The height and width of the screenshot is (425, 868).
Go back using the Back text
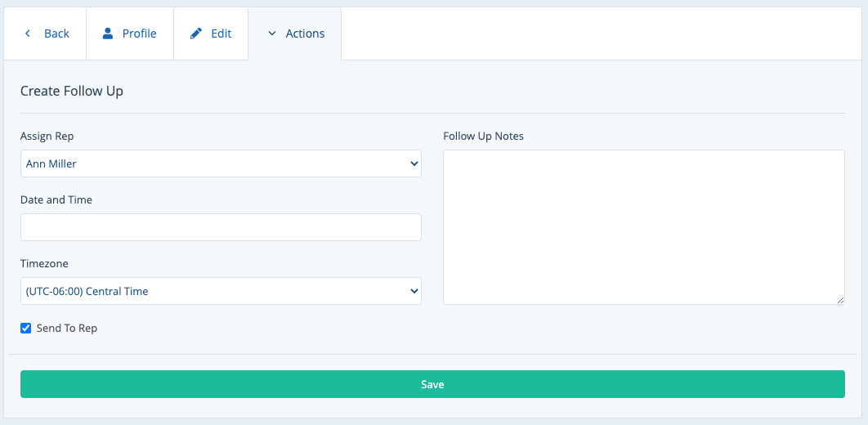coord(56,34)
